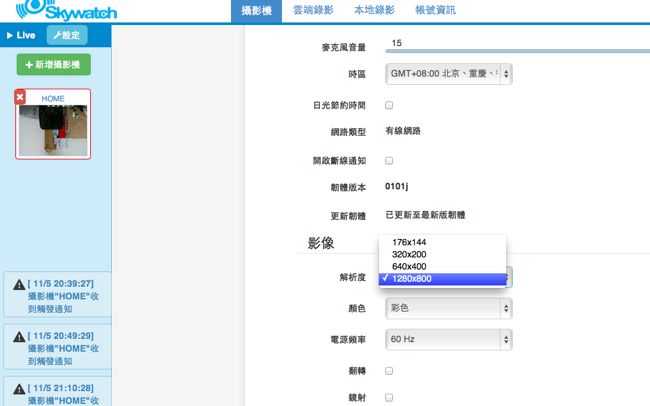Open the 時區 timezone dropdown
The image size is (650, 406).
tap(448, 74)
